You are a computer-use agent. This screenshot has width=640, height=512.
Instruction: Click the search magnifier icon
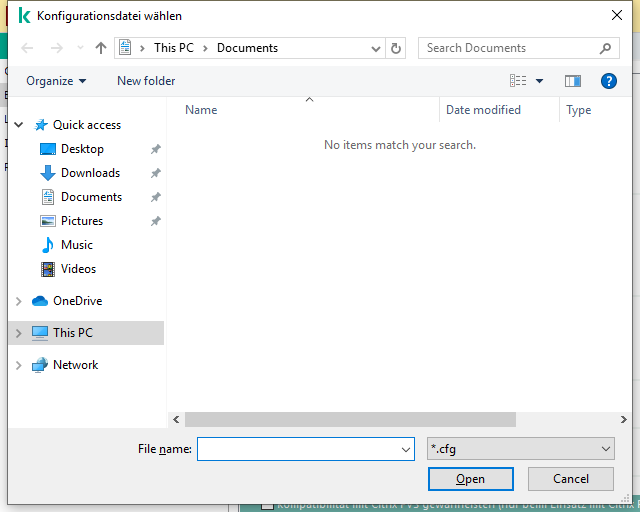point(605,48)
